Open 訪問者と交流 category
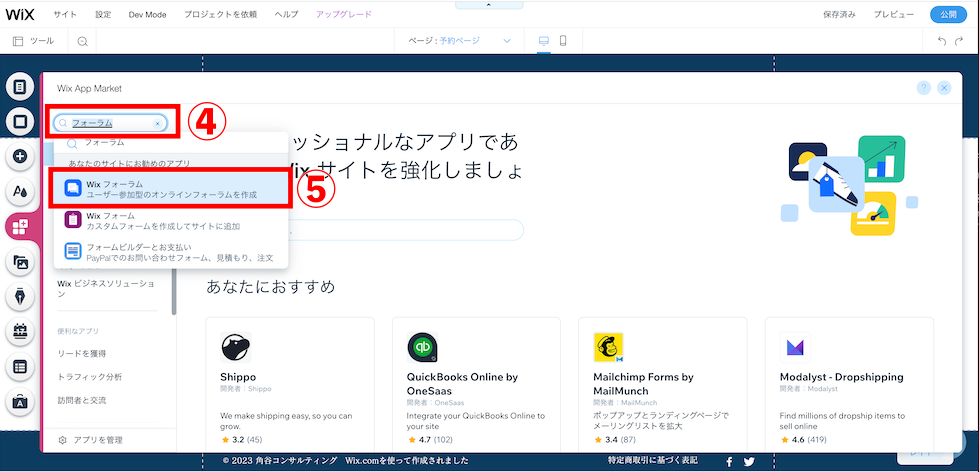The image size is (979, 472). (82, 400)
